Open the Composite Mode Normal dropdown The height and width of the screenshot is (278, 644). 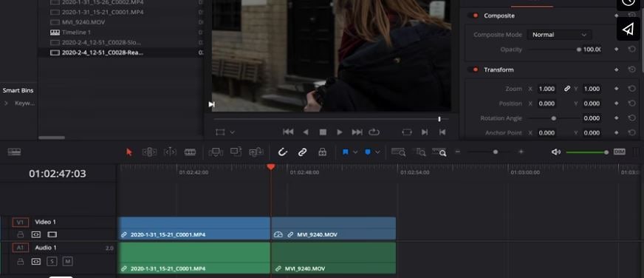point(559,35)
